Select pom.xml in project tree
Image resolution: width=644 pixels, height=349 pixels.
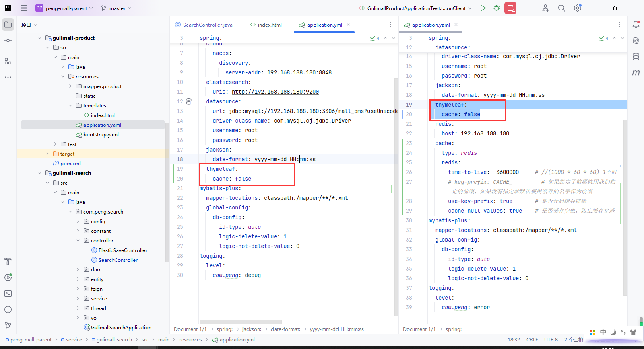[70, 163]
